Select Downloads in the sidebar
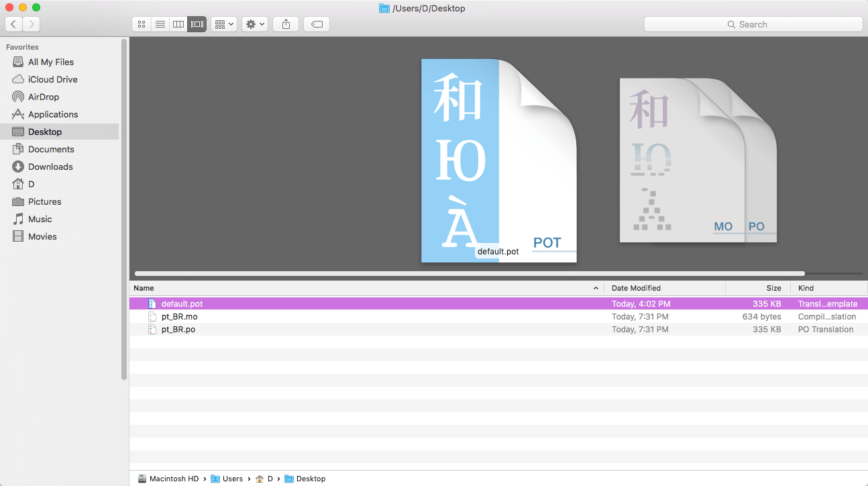 (x=50, y=166)
